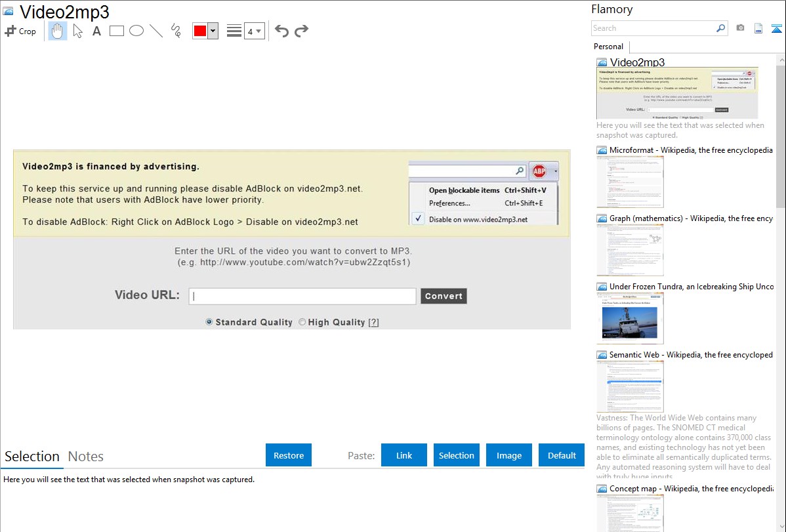This screenshot has width=786, height=532.
Task: Click the Paste Image button
Action: [x=508, y=455]
